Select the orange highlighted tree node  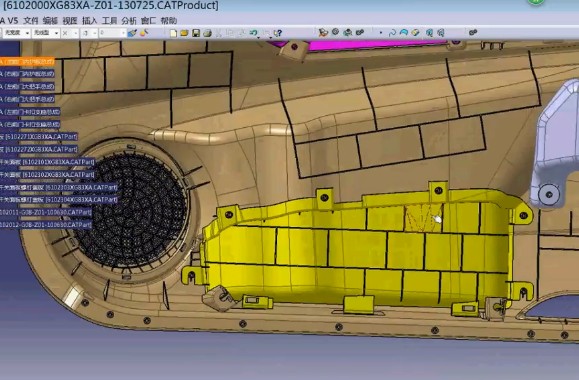(x=27, y=61)
